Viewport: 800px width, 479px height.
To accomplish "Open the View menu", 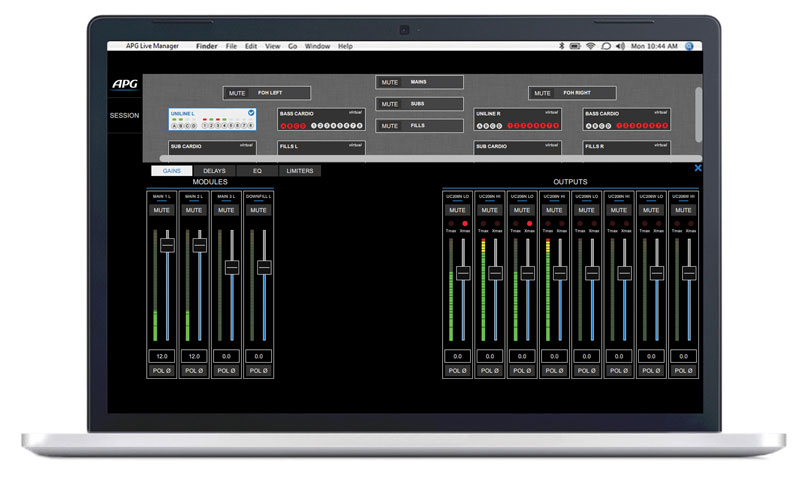I will click(272, 46).
